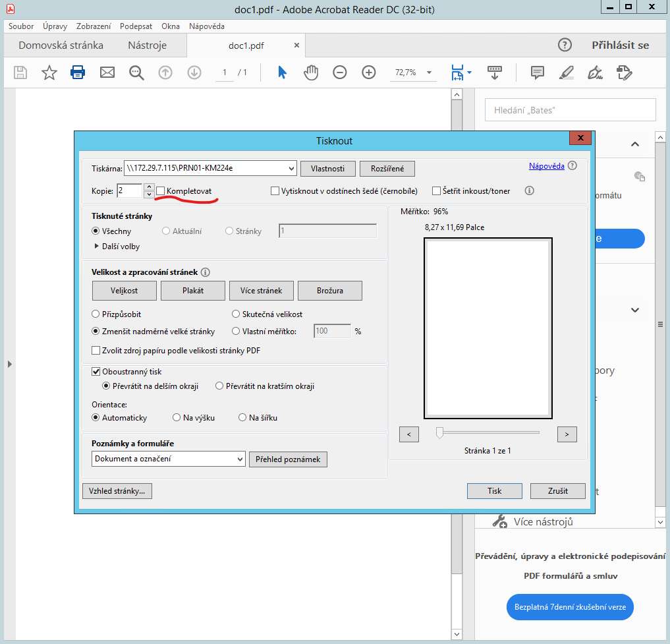This screenshot has height=644, width=670.
Task: Click the Vlastnosti button
Action: pyautogui.click(x=327, y=169)
